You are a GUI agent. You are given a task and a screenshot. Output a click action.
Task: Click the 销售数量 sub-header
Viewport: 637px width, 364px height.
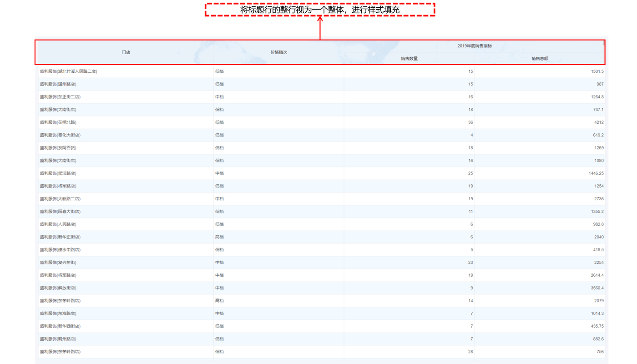click(x=409, y=59)
